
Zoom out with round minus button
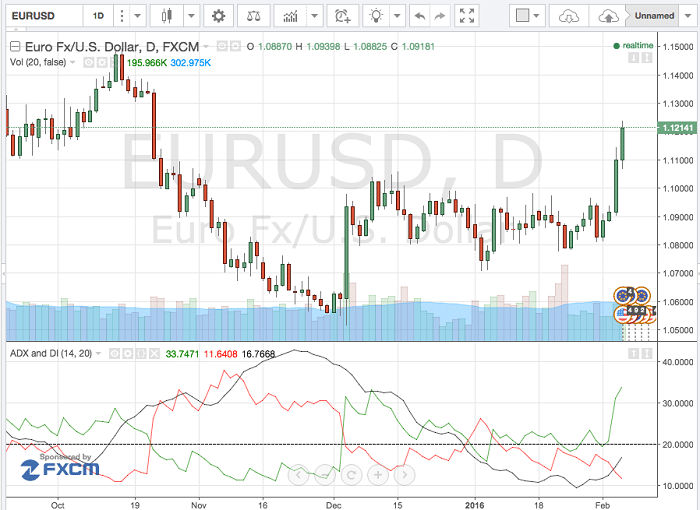[325, 474]
